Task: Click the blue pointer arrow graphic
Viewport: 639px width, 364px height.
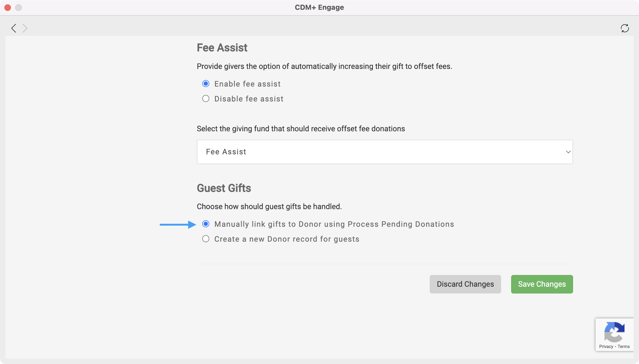Action: 178,224
